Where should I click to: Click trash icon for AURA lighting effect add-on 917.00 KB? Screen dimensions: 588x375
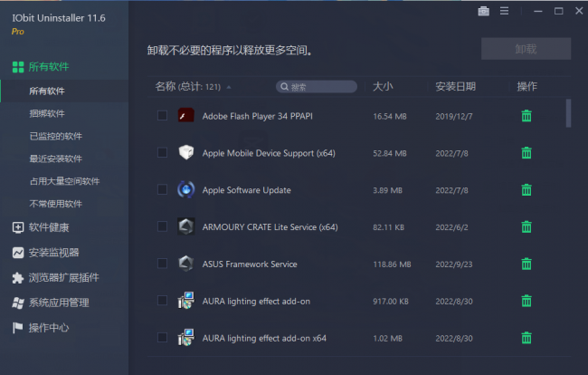click(x=526, y=301)
